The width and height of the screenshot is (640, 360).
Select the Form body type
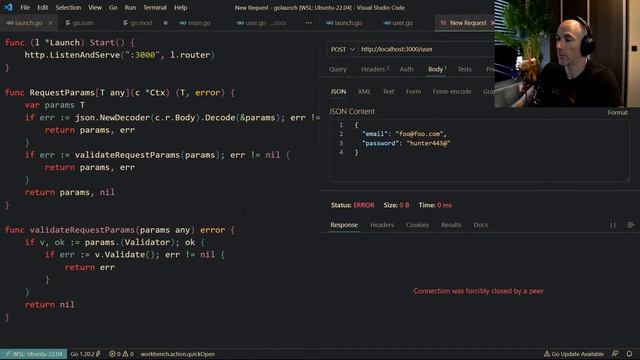tap(413, 91)
